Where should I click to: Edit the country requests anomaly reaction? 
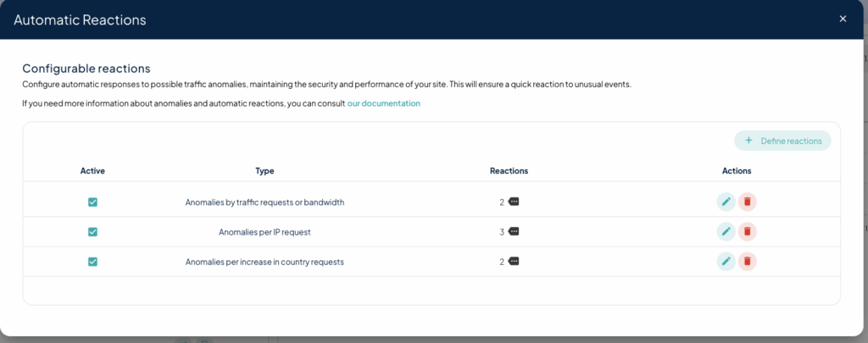726,261
